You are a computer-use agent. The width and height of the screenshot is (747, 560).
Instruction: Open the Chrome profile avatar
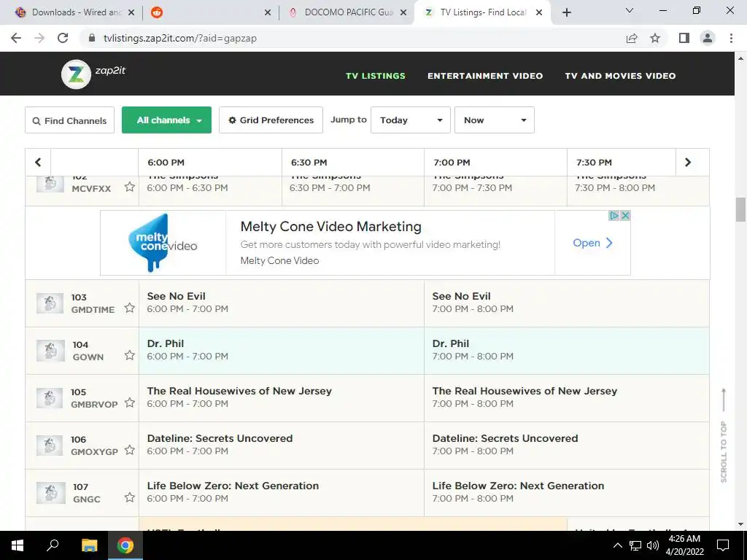708,38
